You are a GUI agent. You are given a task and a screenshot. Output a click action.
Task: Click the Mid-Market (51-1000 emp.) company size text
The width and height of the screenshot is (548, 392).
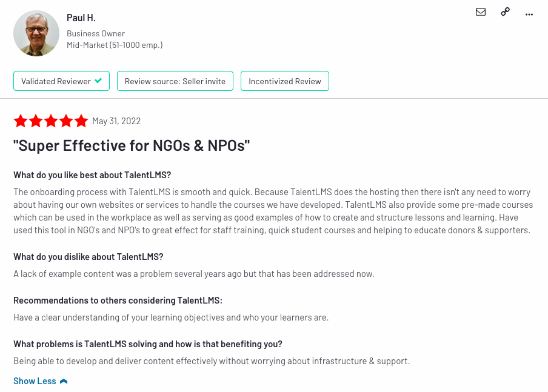click(115, 45)
